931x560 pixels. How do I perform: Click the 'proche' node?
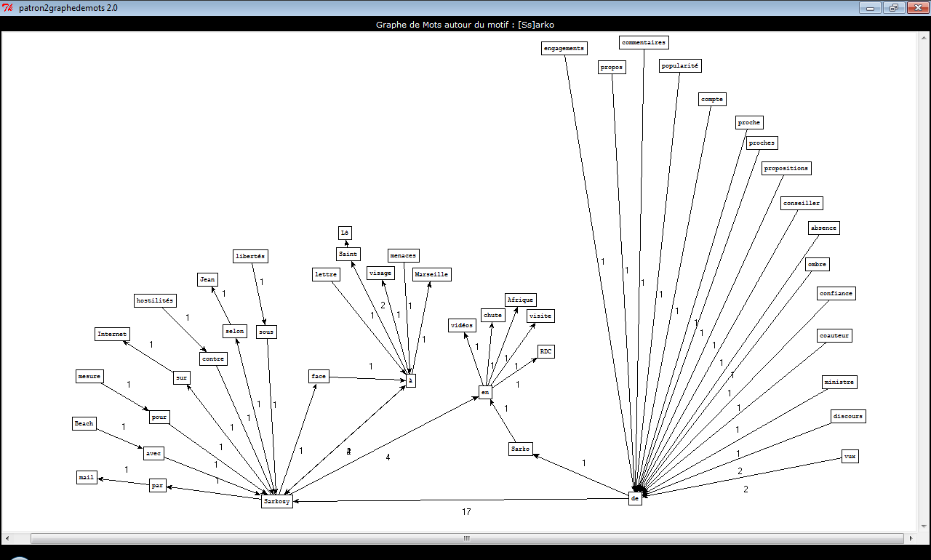click(x=749, y=122)
